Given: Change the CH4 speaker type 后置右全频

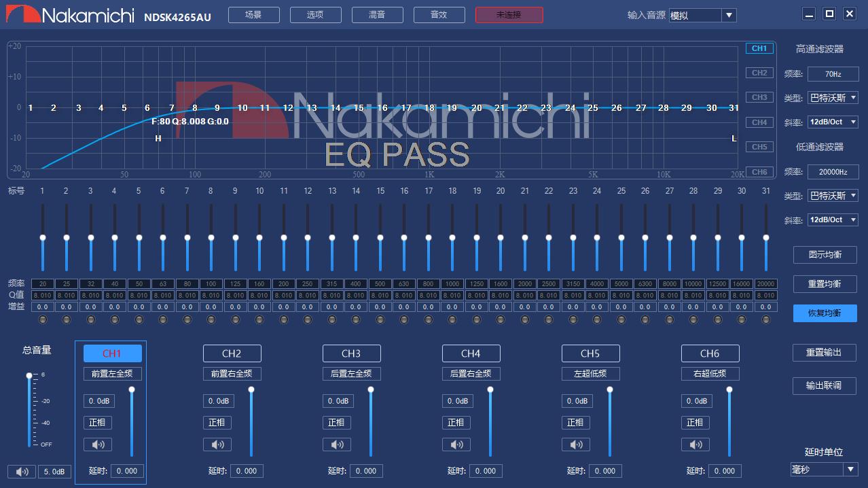Looking at the screenshot, I should [471, 374].
